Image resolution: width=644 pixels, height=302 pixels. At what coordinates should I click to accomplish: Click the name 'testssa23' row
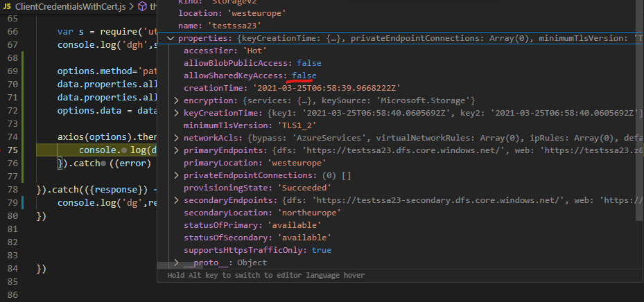220,26
